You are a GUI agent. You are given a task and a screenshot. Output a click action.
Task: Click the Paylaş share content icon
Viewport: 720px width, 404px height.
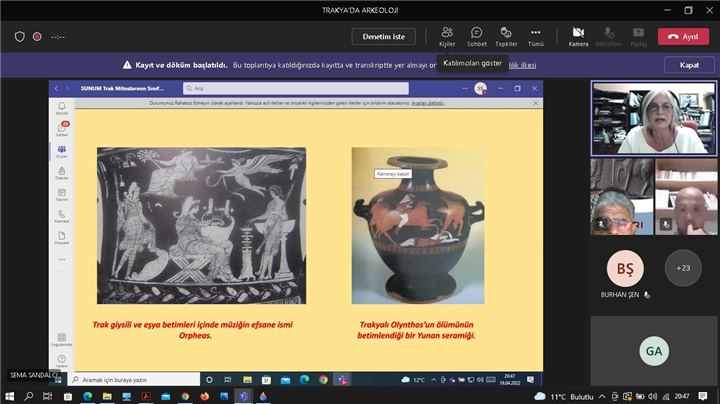pos(638,37)
